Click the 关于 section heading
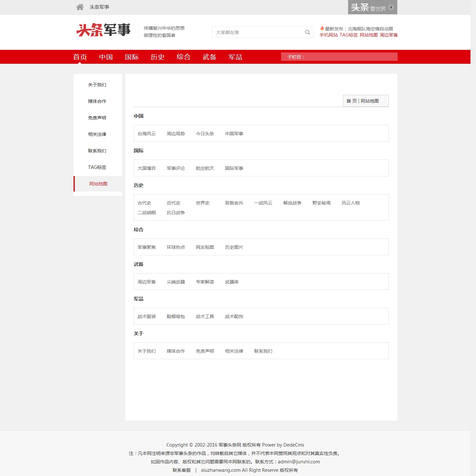This screenshot has width=476, height=476. (139, 333)
